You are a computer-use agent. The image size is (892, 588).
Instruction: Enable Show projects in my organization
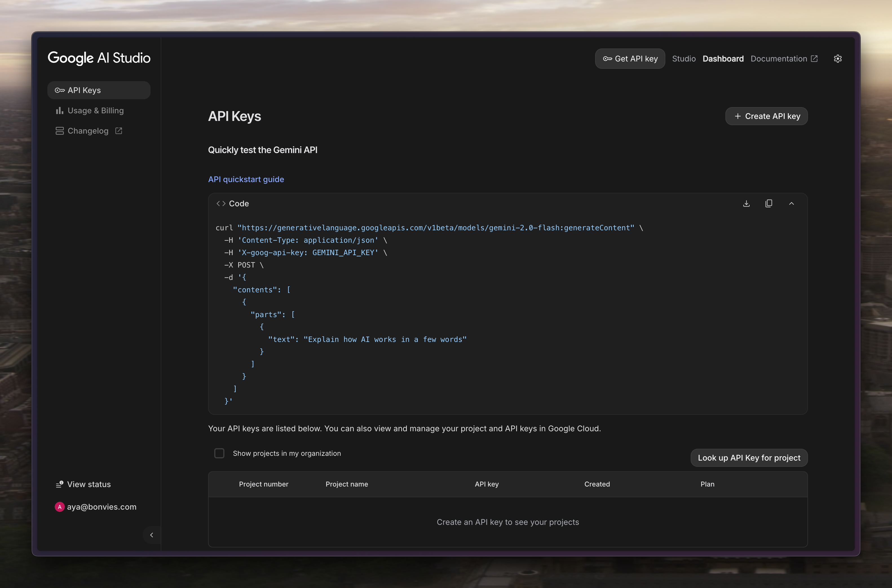pyautogui.click(x=219, y=453)
